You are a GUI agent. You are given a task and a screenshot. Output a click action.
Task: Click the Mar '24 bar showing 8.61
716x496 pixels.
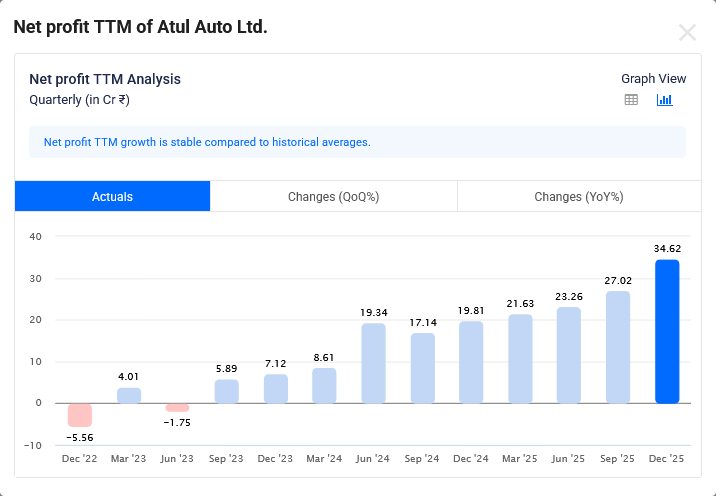click(324, 386)
